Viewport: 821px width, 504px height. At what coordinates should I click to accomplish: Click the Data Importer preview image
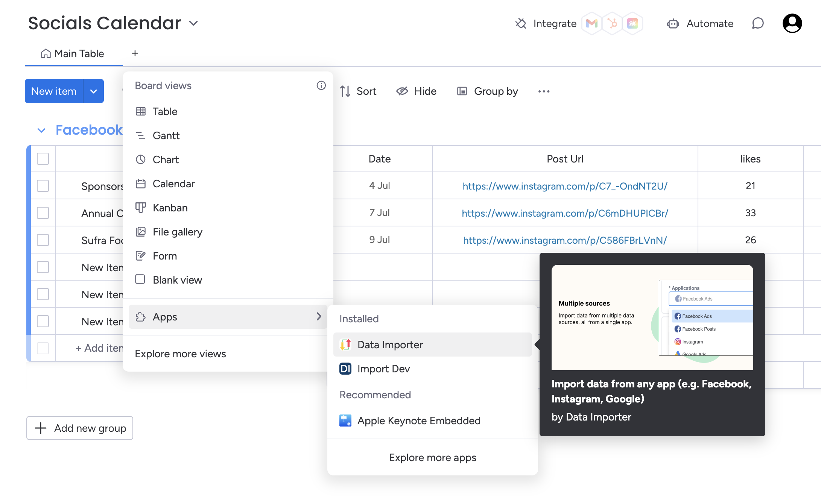[652, 317]
